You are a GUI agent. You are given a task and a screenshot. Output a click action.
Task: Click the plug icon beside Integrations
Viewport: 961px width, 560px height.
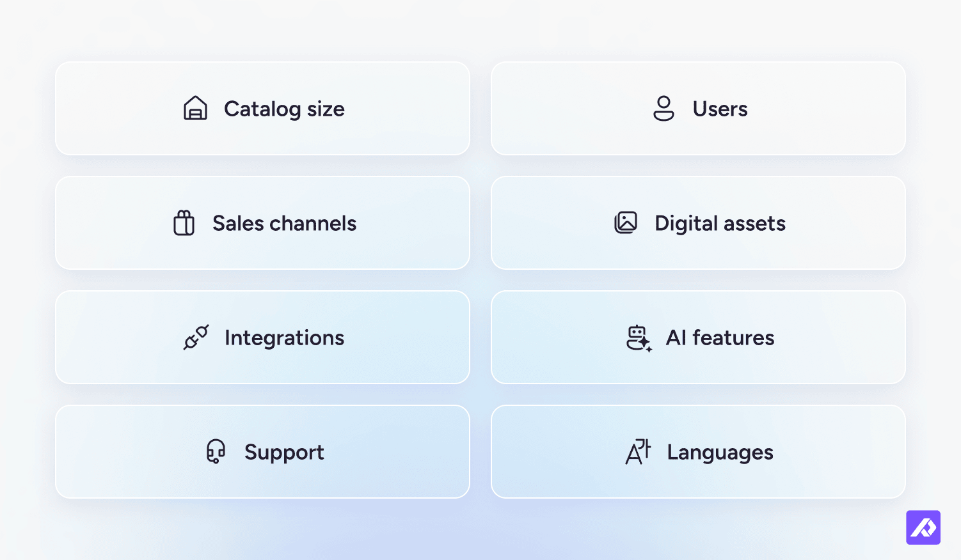(196, 337)
